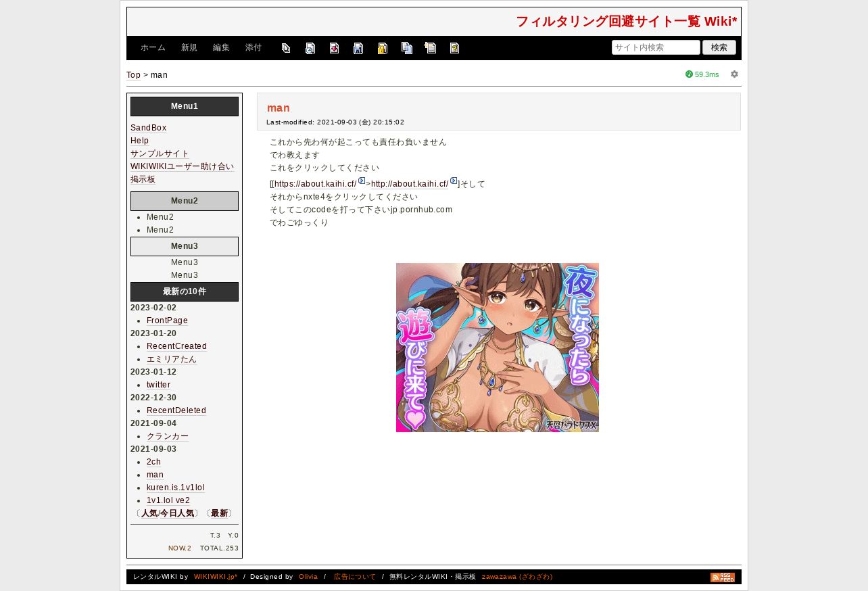Click the Menu1 sidebar header

pyautogui.click(x=185, y=106)
